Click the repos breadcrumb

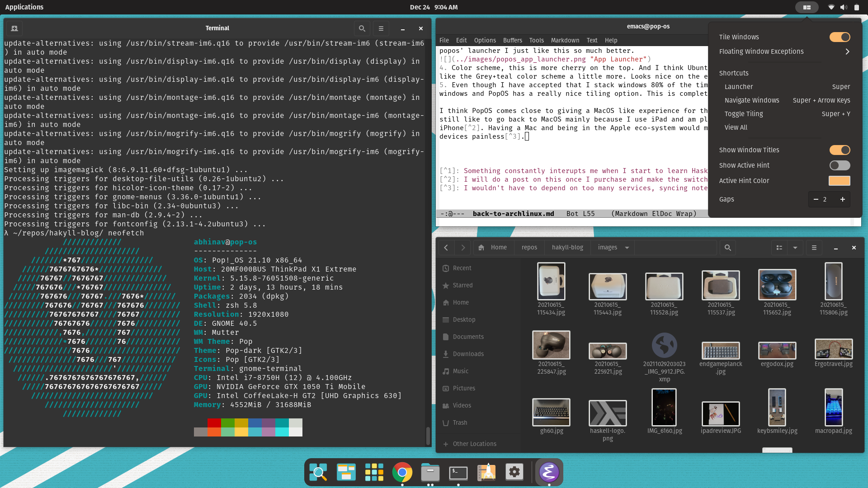coord(529,247)
